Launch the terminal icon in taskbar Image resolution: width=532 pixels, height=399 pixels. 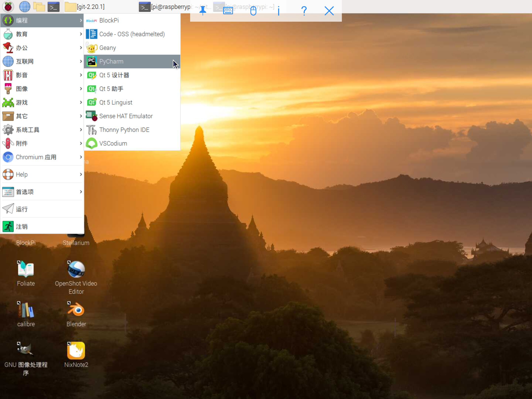tap(53, 7)
